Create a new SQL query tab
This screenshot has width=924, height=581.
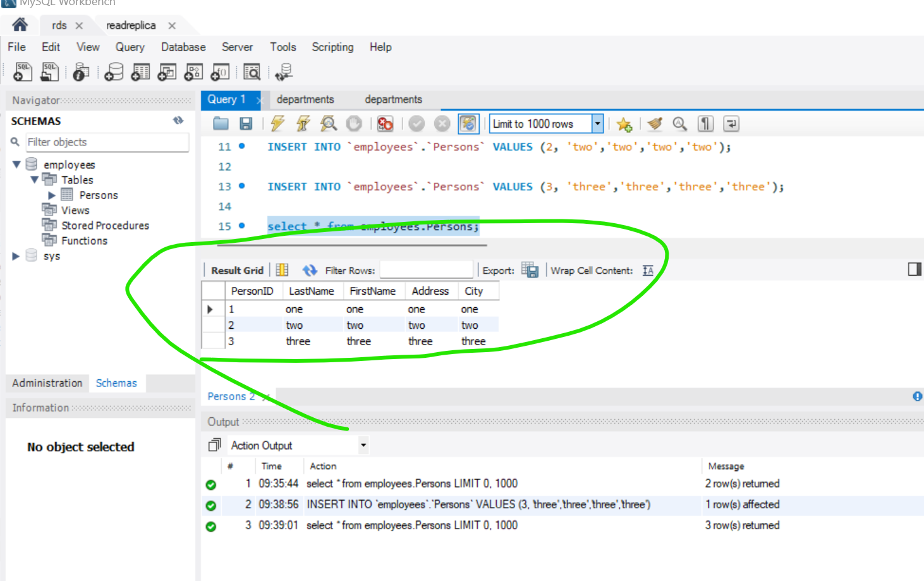click(22, 71)
